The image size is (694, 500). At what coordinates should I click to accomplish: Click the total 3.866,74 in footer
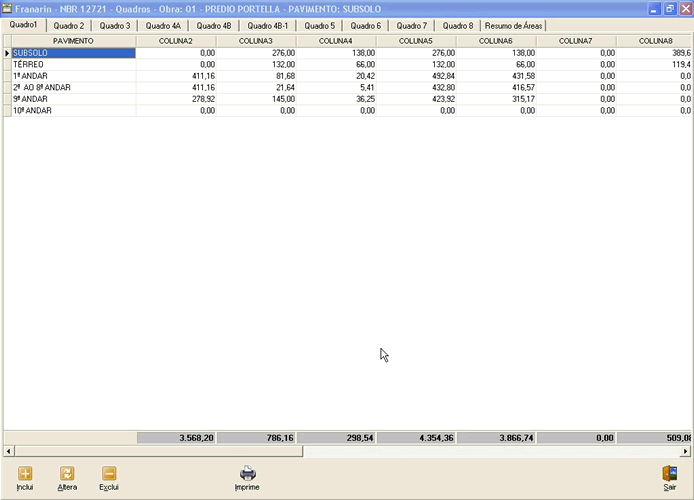pos(496,438)
